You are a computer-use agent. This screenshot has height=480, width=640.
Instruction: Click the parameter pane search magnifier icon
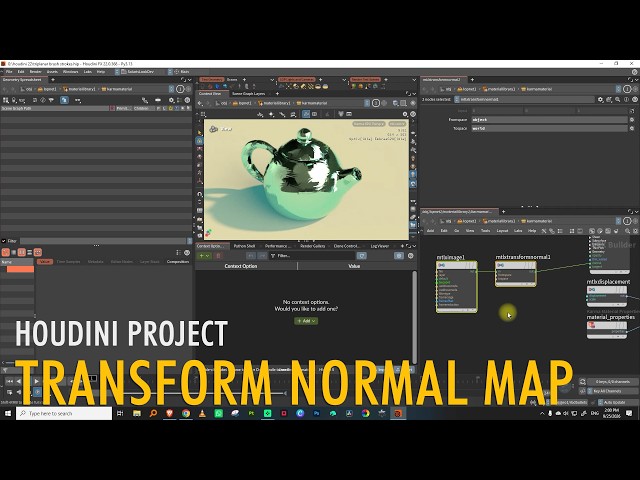[x=618, y=99]
